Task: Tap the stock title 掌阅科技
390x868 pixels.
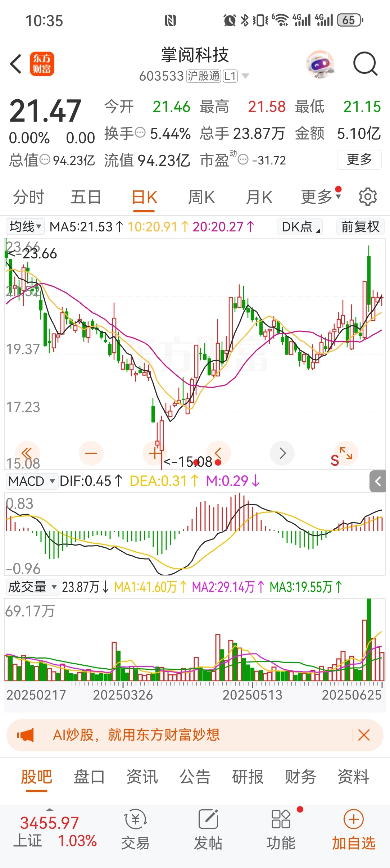Action: (x=195, y=55)
